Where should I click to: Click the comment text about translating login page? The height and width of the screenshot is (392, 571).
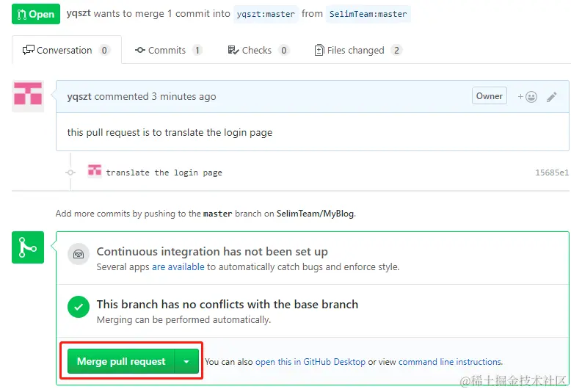(x=170, y=132)
